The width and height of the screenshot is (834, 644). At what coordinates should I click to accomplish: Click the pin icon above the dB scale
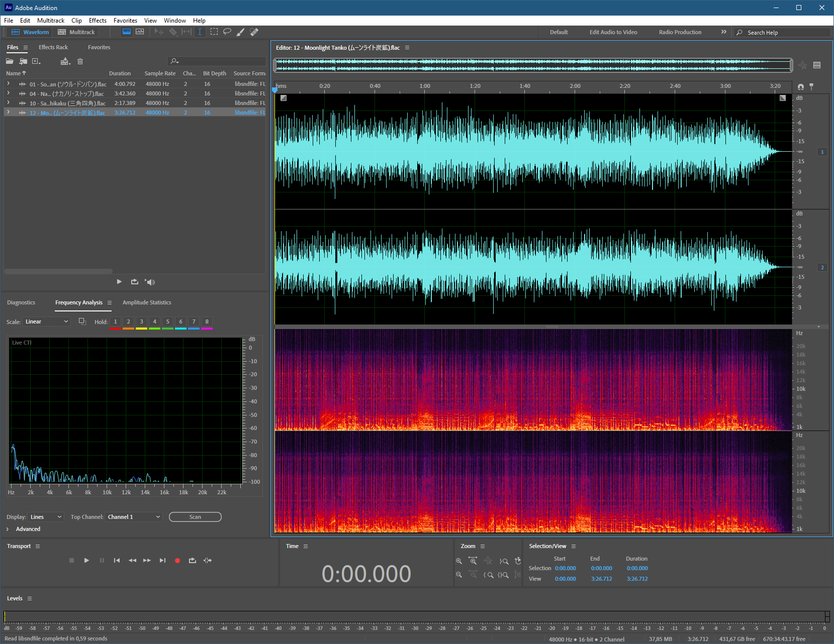pyautogui.click(x=811, y=87)
